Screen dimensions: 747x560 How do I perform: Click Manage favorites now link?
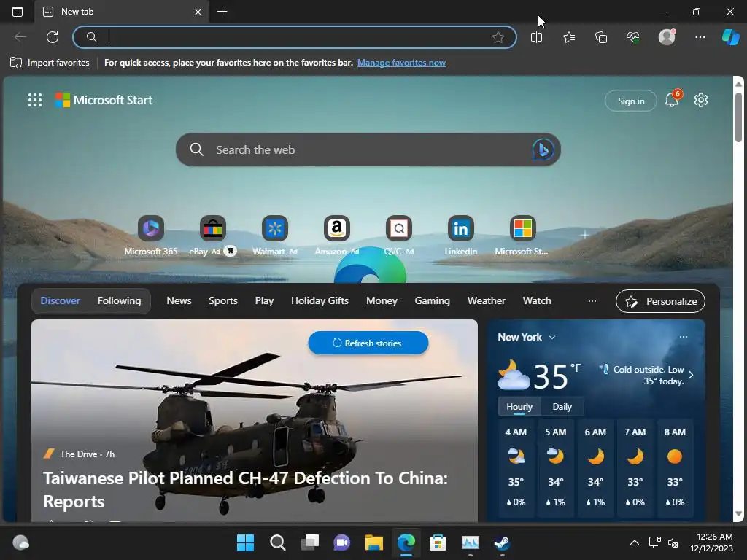click(x=401, y=63)
